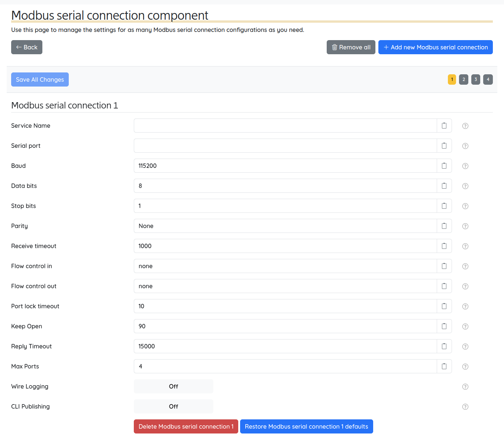Viewport: 504px width, 445px height.
Task: Open help for Flow control out
Action: pos(465,286)
